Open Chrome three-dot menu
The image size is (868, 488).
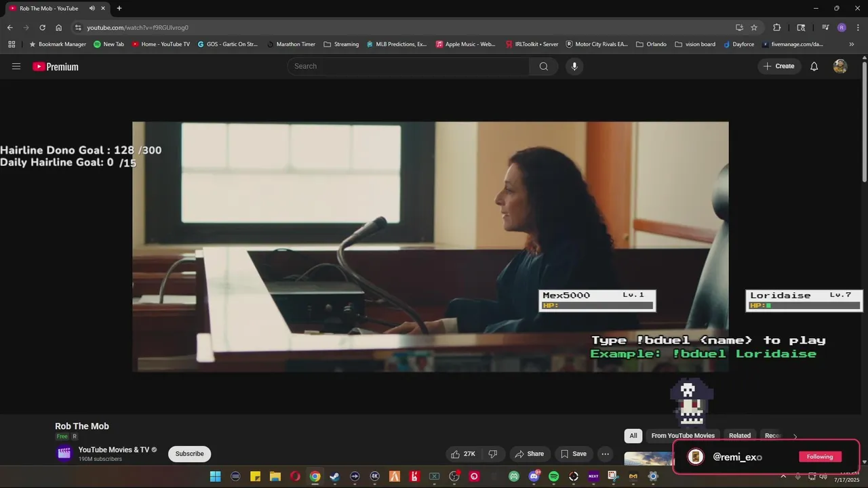pyautogui.click(x=857, y=28)
